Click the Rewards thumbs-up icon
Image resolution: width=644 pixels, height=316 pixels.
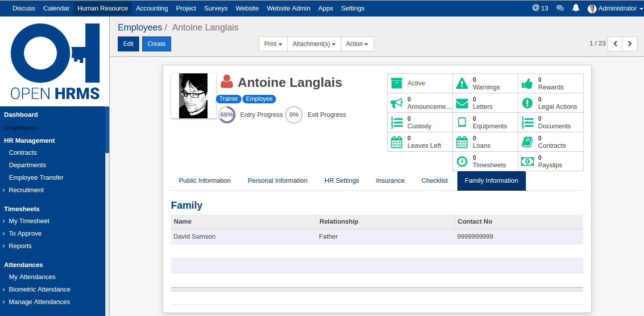pyautogui.click(x=527, y=83)
